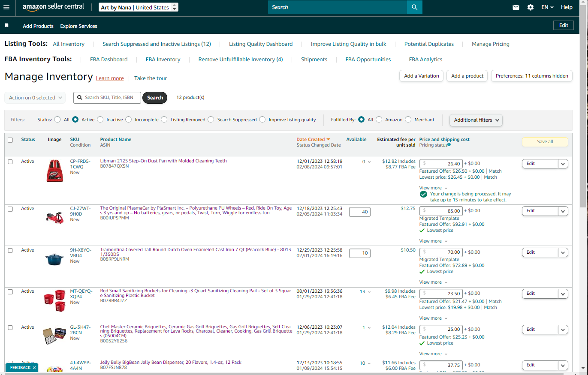This screenshot has height=375, width=588.
Task: Expand View more for the Sanitizing Buckets row
Action: 433,318
